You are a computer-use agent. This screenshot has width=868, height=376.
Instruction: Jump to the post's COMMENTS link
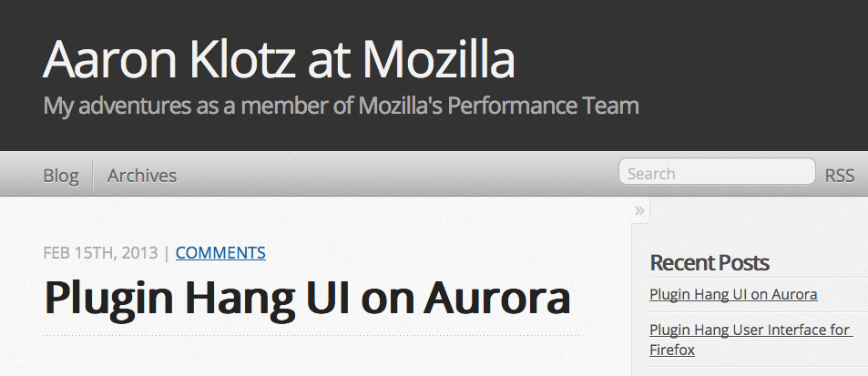(x=220, y=253)
